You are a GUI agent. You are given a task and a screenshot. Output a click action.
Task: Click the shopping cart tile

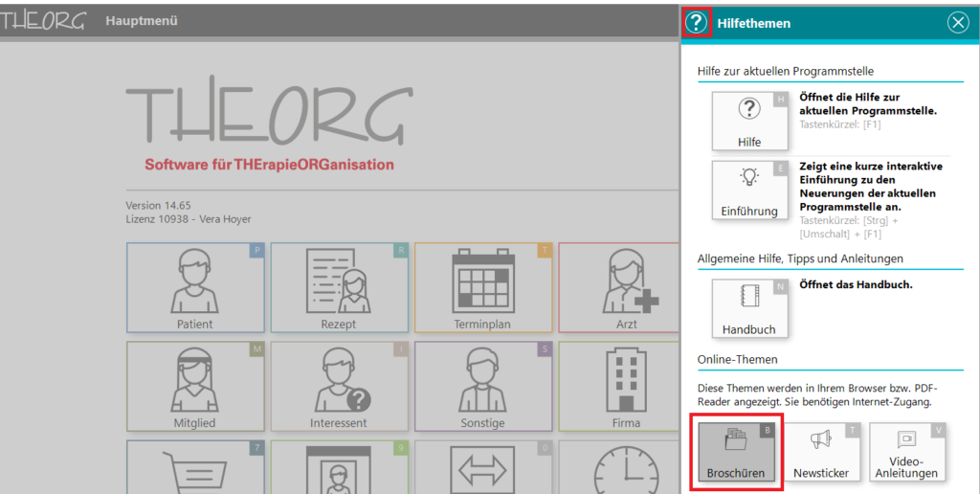click(x=195, y=467)
